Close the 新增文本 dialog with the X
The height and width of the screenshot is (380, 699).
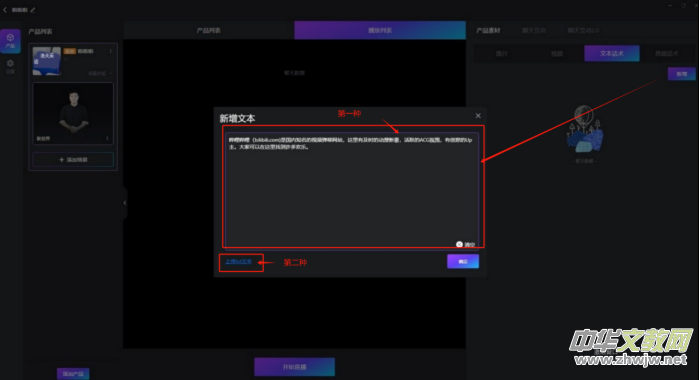coord(478,116)
